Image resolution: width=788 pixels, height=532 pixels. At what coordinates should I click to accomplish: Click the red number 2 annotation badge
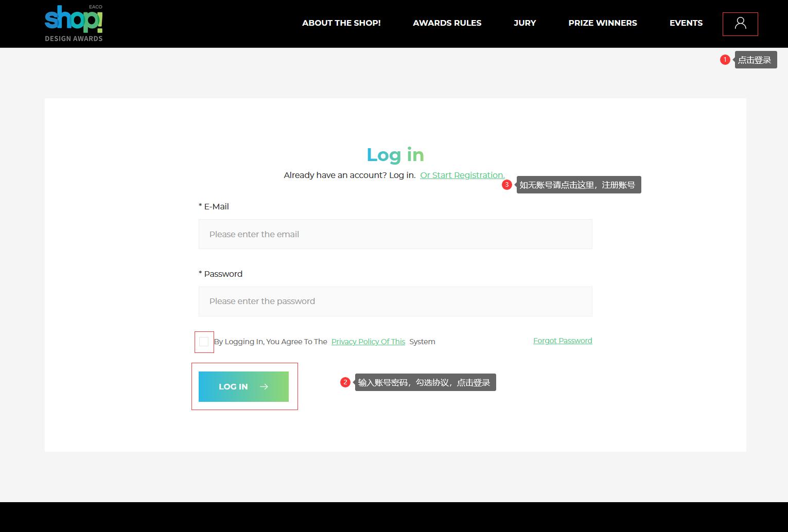click(x=345, y=382)
